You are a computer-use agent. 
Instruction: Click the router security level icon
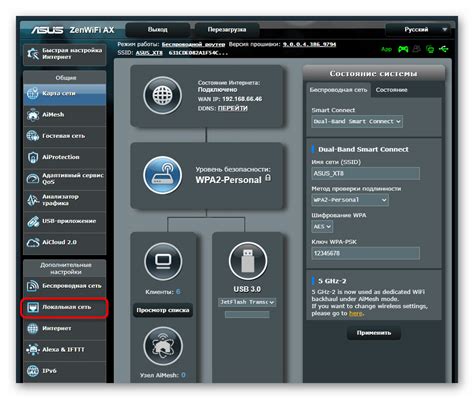[163, 175]
